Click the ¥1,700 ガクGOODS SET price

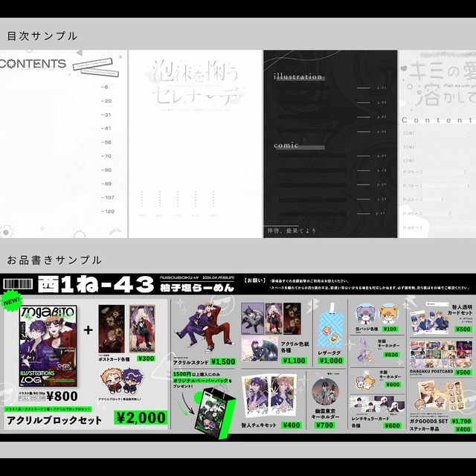(461, 421)
